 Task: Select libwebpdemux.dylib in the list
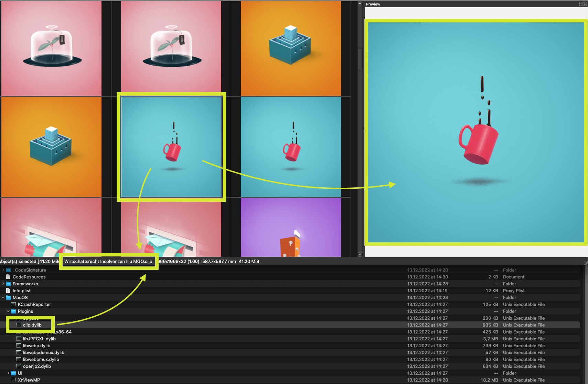tap(43, 352)
